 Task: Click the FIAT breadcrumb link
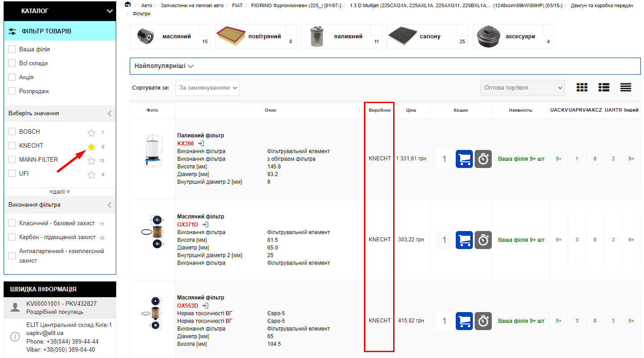click(237, 5)
